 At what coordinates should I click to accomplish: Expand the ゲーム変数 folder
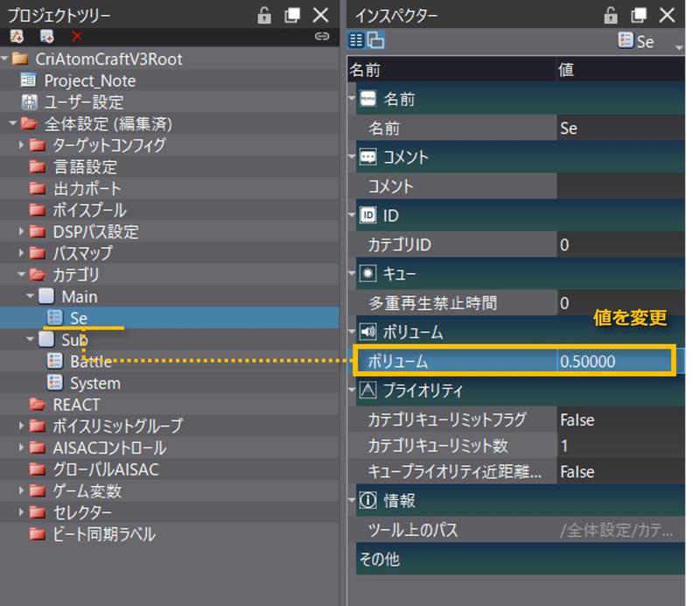[x=21, y=490]
